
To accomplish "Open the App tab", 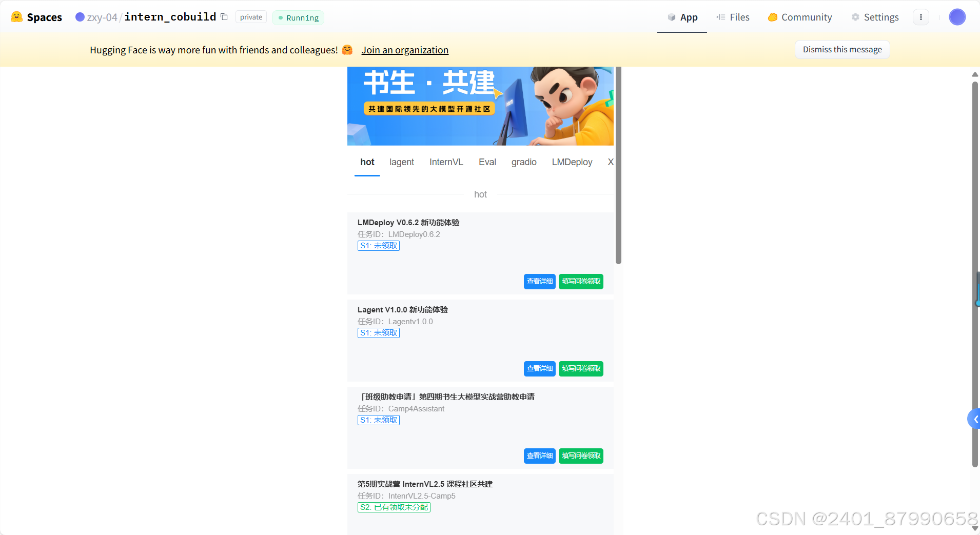I will [682, 17].
